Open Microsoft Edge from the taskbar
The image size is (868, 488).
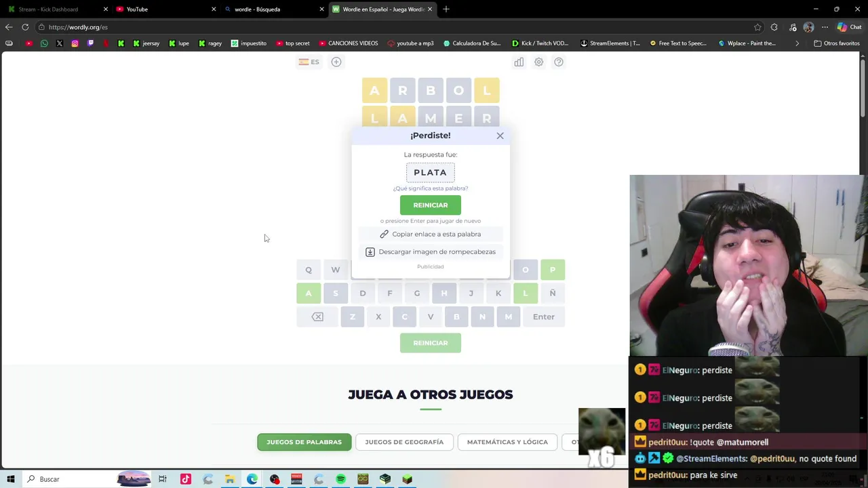[252, 479]
